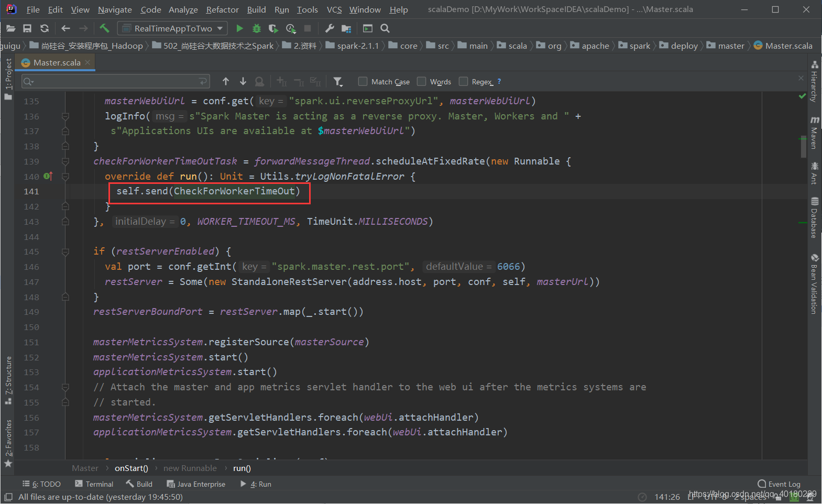Build project with the green hammer icon

click(x=104, y=28)
